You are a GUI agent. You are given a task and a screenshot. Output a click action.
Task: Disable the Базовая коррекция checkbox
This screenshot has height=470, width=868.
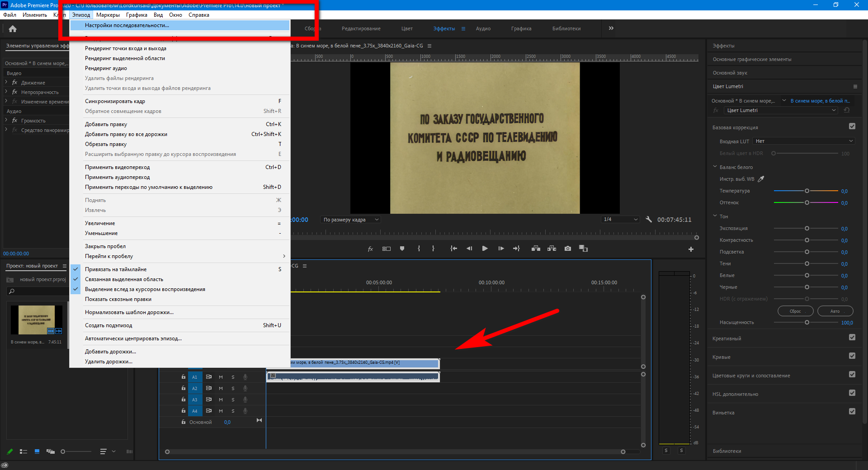click(852, 127)
